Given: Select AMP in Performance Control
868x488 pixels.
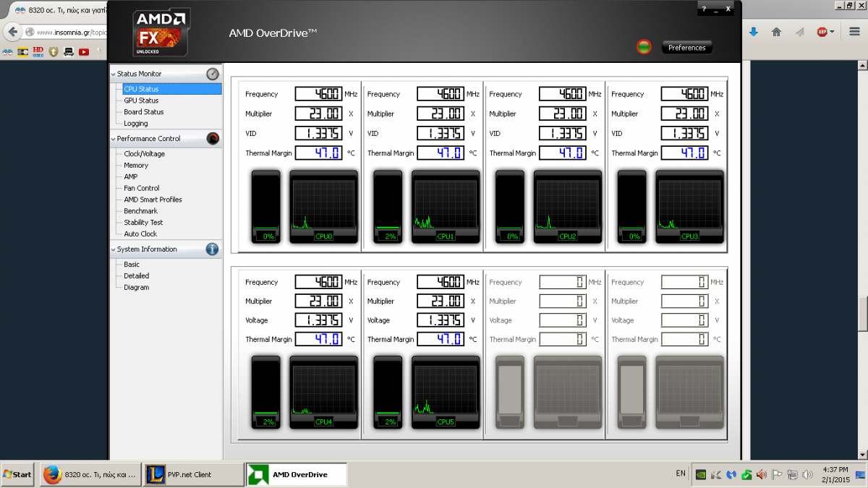Looking at the screenshot, I should coord(130,176).
